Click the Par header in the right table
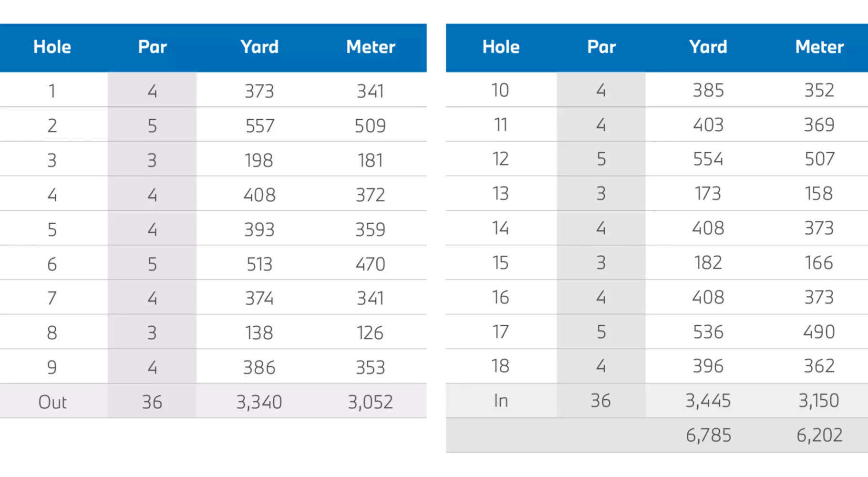This screenshot has height=477, width=868. pos(601,47)
